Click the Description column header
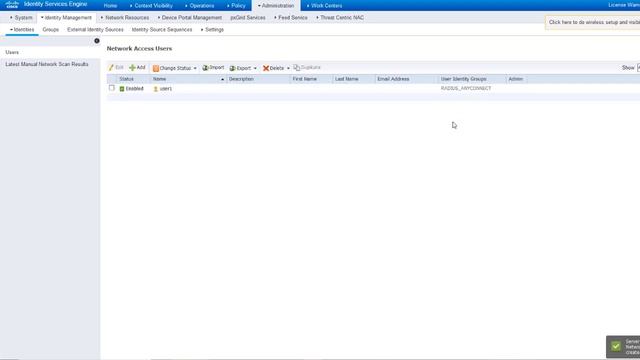Screen dimensions: 640x360 click(x=241, y=79)
